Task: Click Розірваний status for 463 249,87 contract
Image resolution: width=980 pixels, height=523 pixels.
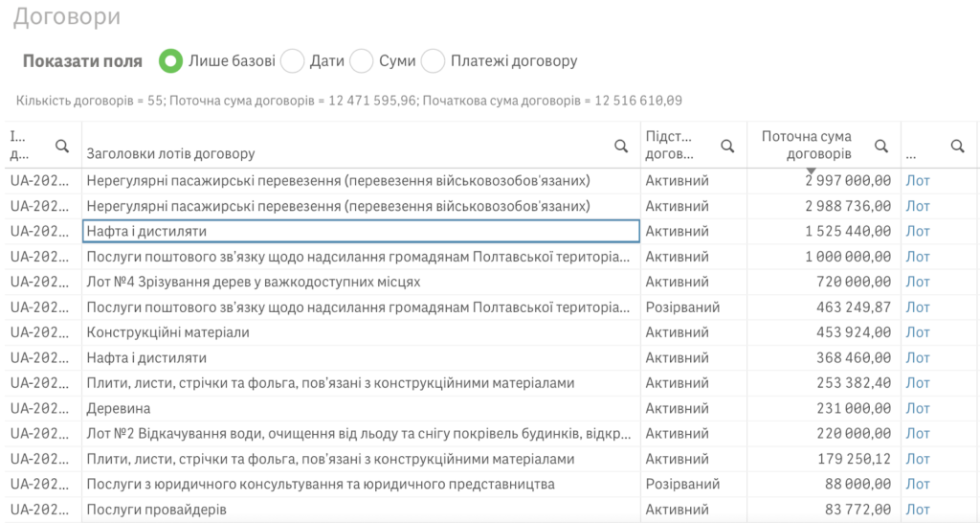Action: point(682,307)
